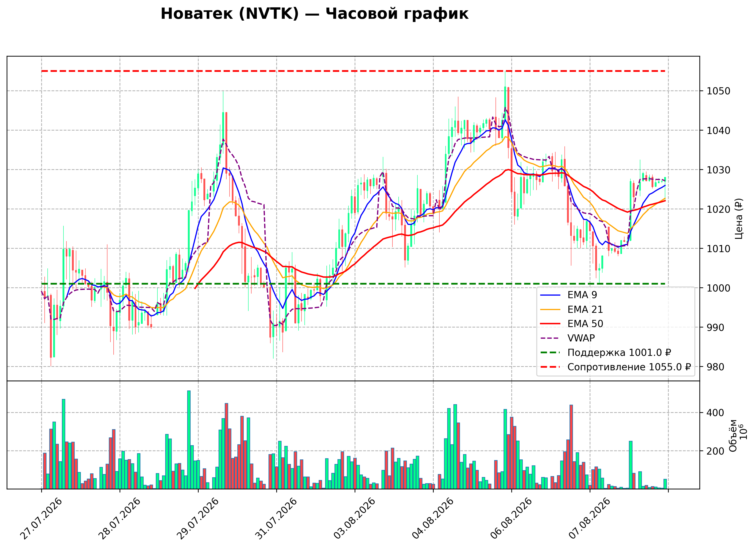Click volume axis value 400
Image resolution: width=756 pixels, height=548 pixels.
715,413
